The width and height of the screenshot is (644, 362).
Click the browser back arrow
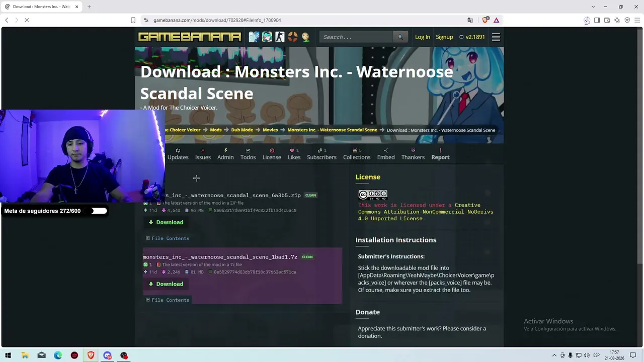(7, 20)
